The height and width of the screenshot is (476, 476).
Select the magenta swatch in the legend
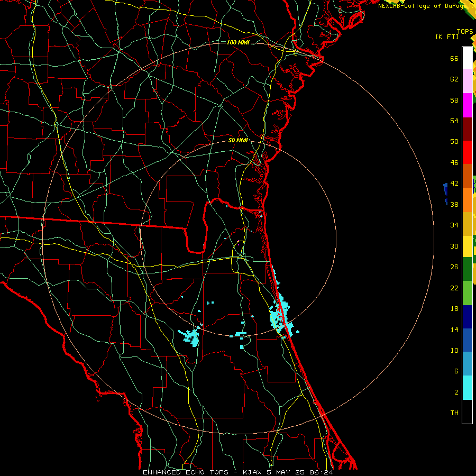[x=467, y=105]
